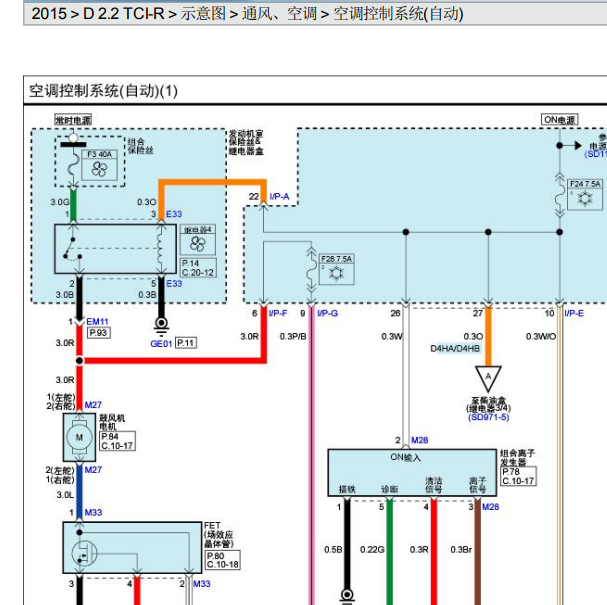The image size is (607, 605).
Task: Open 2015 in the breadcrumb
Action: tap(49, 14)
